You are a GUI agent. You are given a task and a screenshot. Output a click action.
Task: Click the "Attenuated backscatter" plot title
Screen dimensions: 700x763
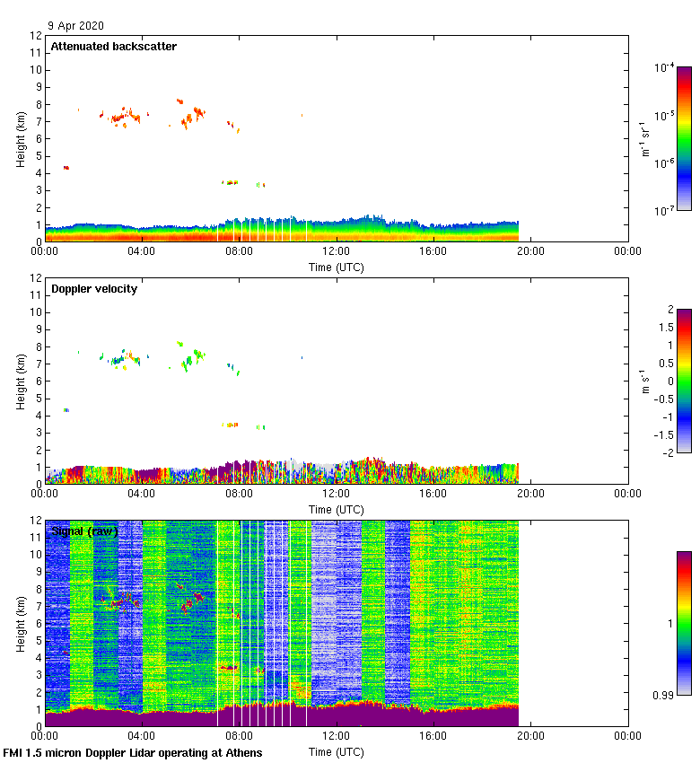[113, 47]
